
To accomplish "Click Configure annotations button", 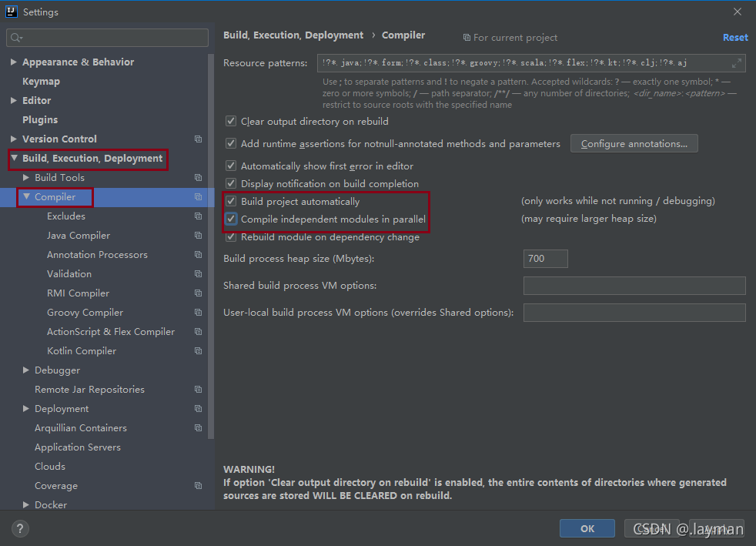I will tap(634, 144).
